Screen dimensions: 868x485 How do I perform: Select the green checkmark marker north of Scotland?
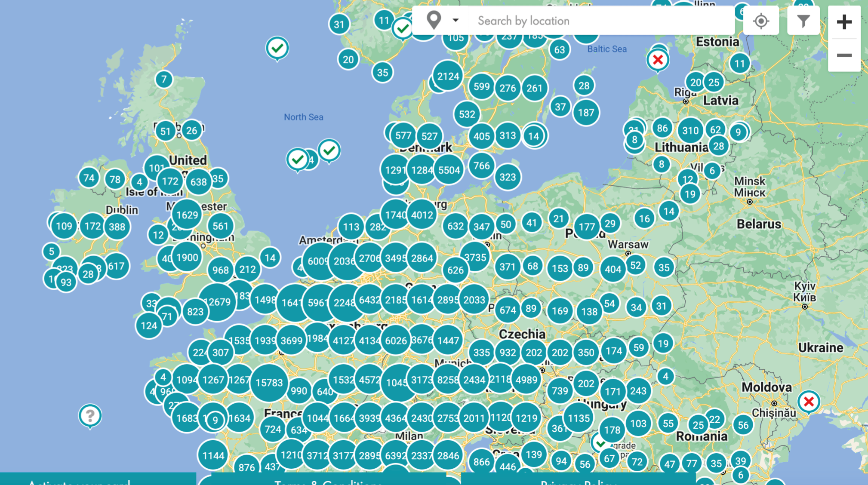277,48
